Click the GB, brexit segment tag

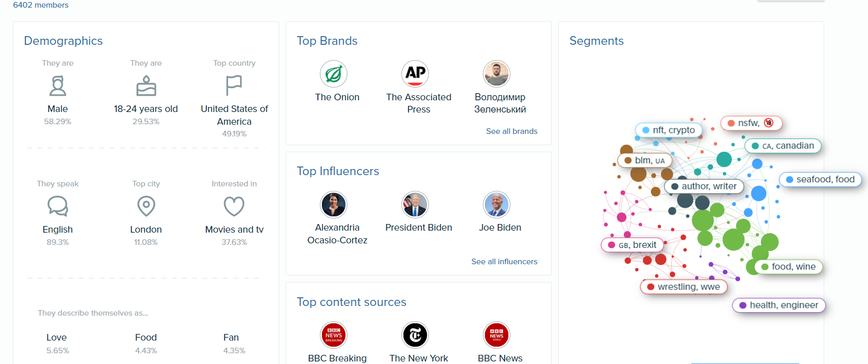pos(633,245)
